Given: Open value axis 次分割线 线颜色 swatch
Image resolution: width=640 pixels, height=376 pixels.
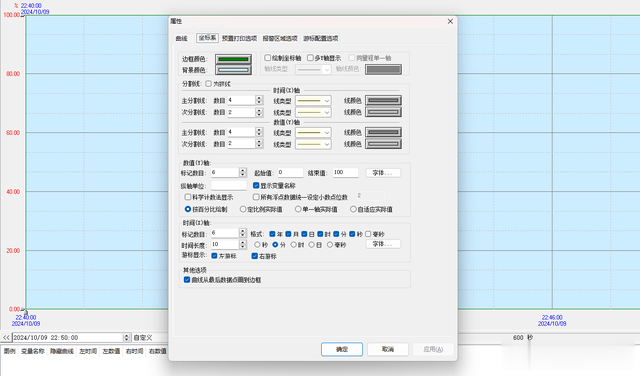Looking at the screenshot, I should pos(383,144).
